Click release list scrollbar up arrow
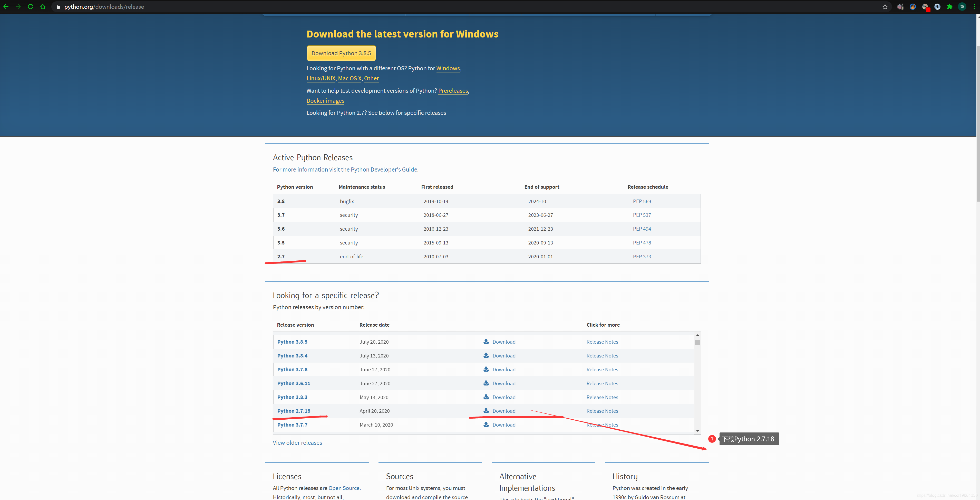 pos(697,335)
